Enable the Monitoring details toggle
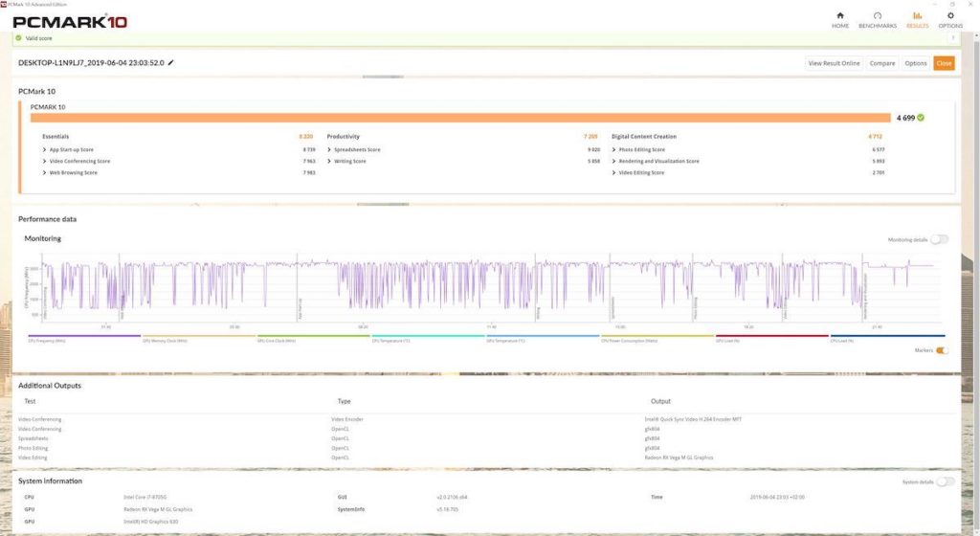980x536 pixels. [x=939, y=239]
